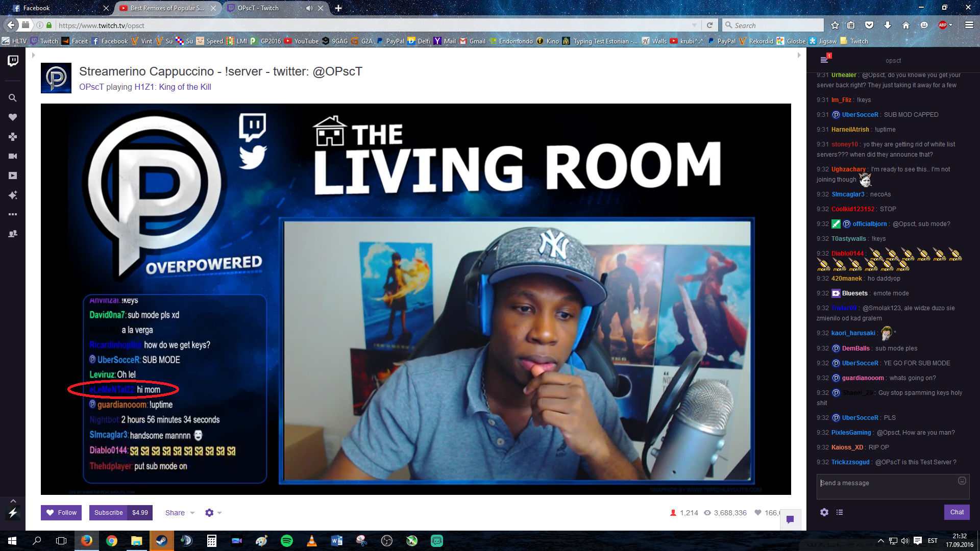Open channels camera icon in sidebar
The height and width of the screenshot is (551, 980).
(x=13, y=156)
